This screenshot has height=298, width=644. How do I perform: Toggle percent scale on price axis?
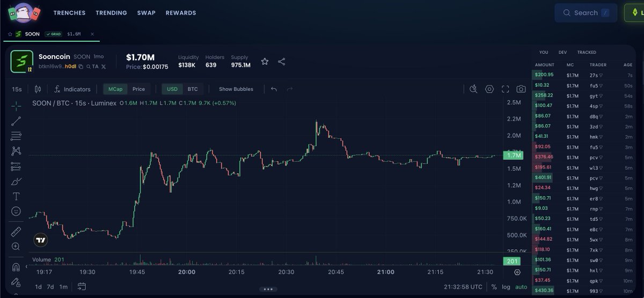coord(494,287)
